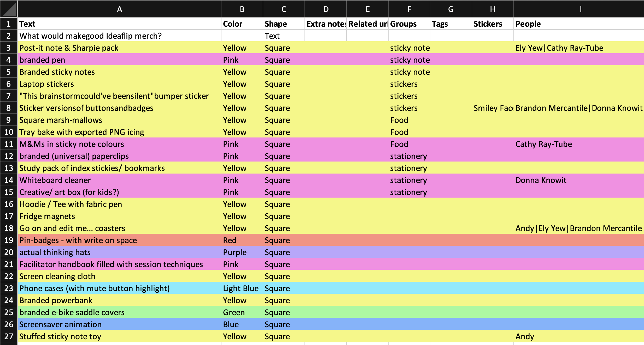The width and height of the screenshot is (644, 345).
Task: Select 'What would makegood Ideaflip merch?' cell
Action: pos(119,36)
